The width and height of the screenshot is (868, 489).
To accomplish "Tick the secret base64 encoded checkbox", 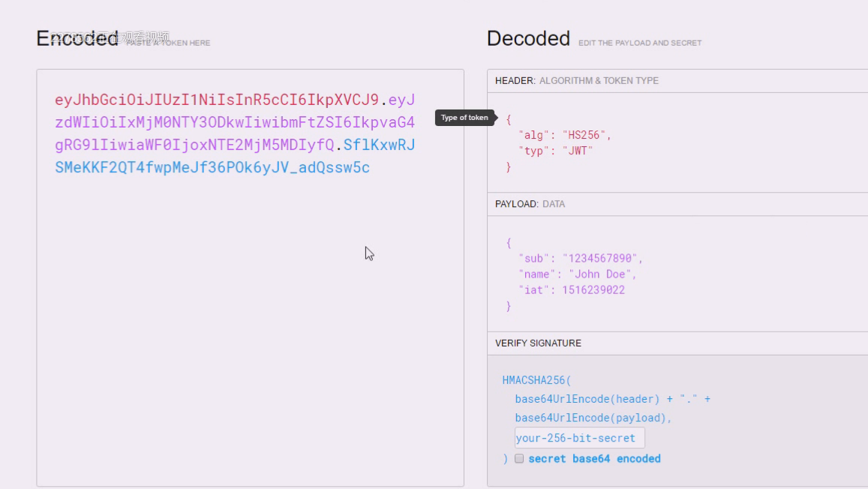I will 518,458.
